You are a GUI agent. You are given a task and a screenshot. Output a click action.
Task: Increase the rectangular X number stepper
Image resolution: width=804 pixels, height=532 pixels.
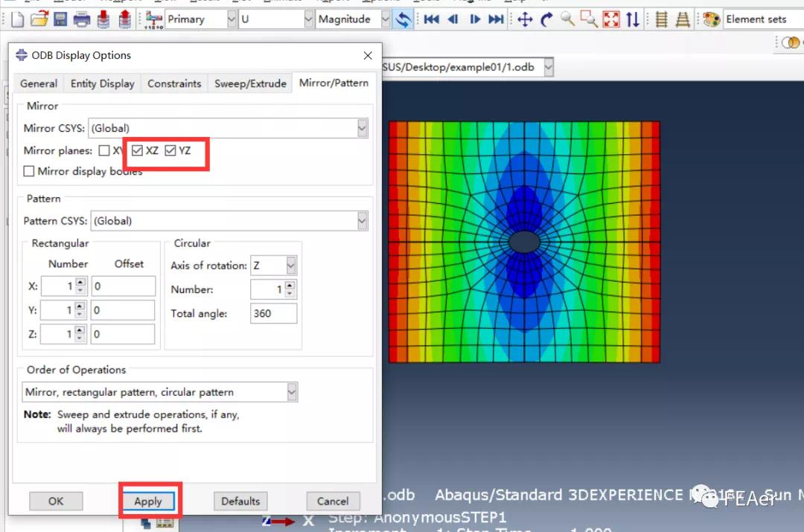tap(80, 282)
